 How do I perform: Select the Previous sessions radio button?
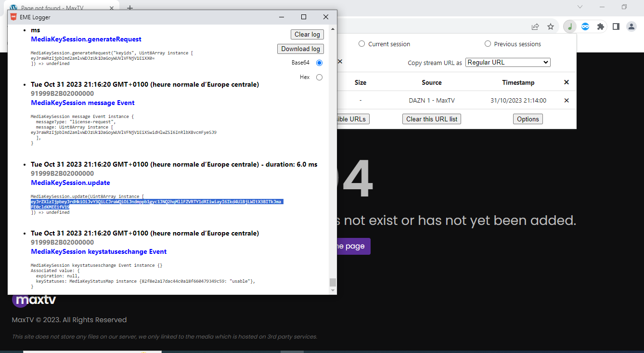(488, 44)
